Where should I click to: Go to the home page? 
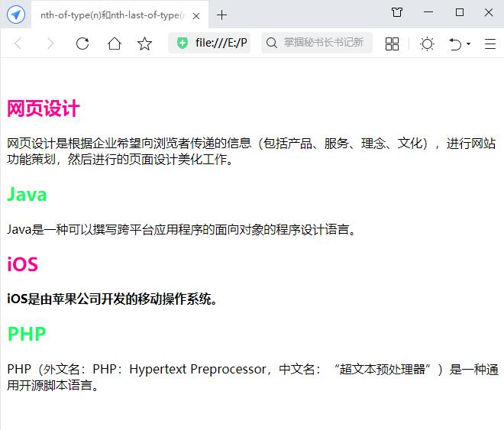tap(114, 44)
